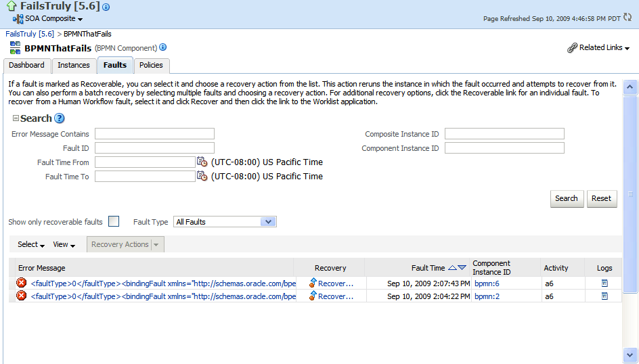Open the Fault Type All Faults combo box
The image size is (639, 364).
(225, 221)
